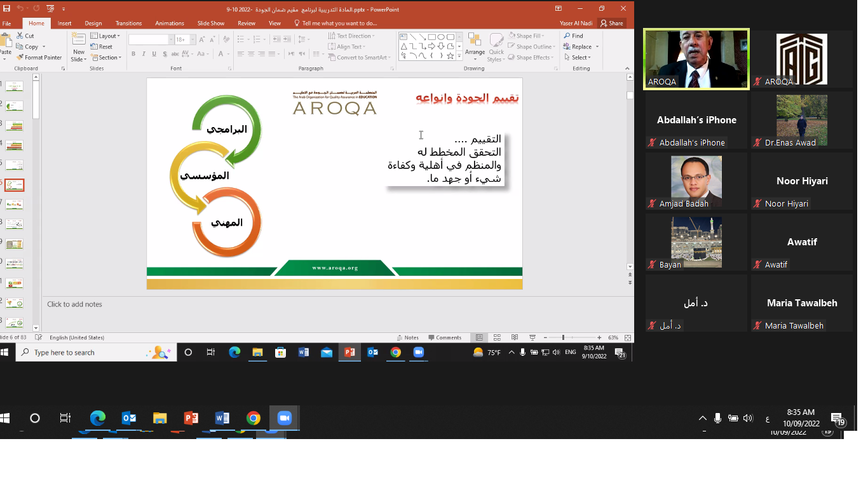Open the Slide Show ribbon tab
Viewport: 868px width, 488px height.
coord(210,23)
